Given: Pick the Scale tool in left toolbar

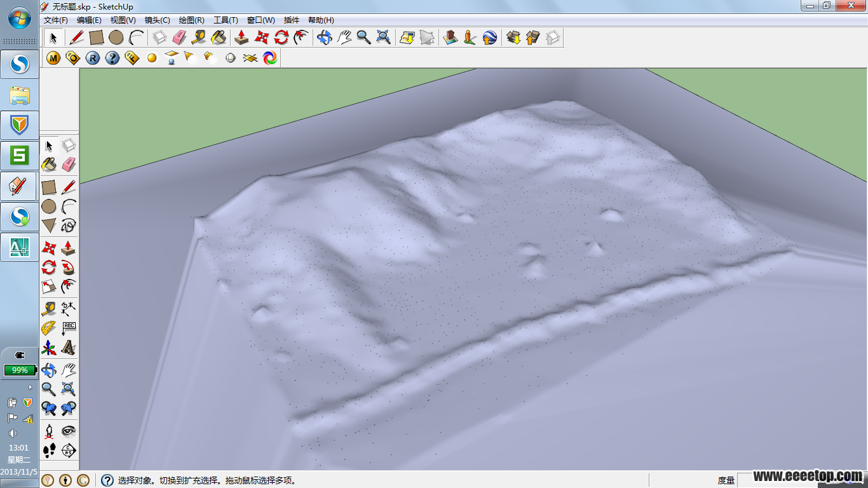Looking at the screenshot, I should [x=49, y=287].
